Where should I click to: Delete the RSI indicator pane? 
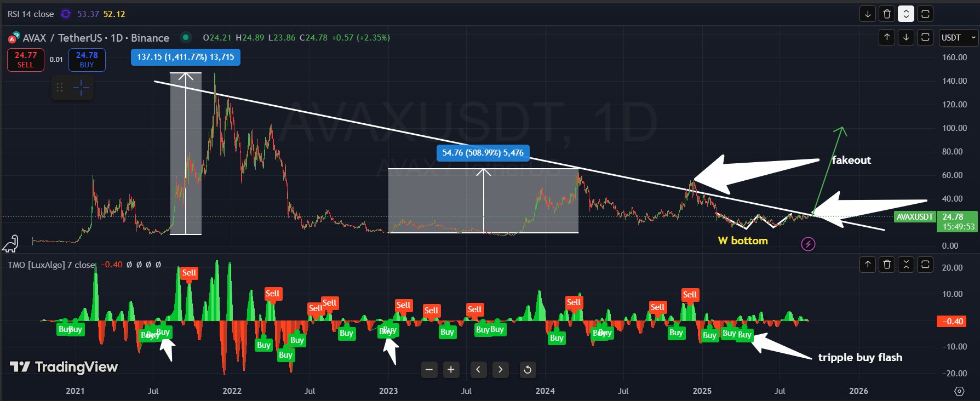coord(887,14)
